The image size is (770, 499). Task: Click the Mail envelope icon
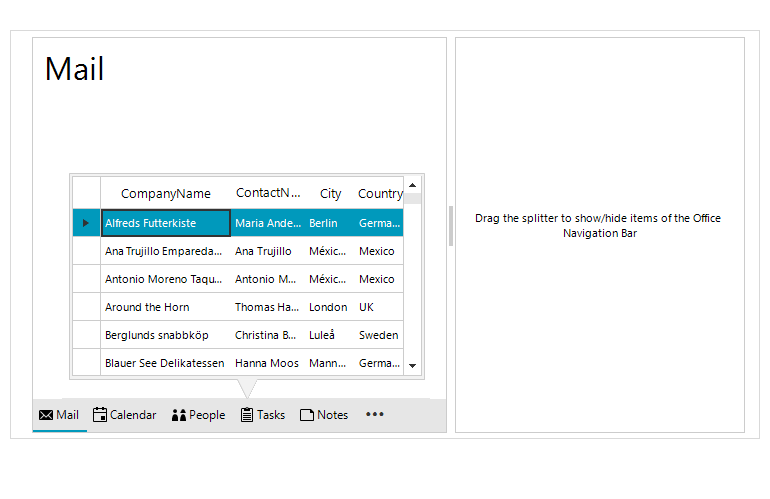tap(46, 415)
